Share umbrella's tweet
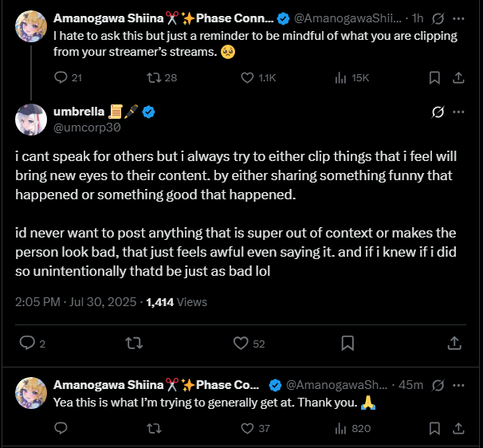The width and height of the screenshot is (483, 448). (454, 343)
